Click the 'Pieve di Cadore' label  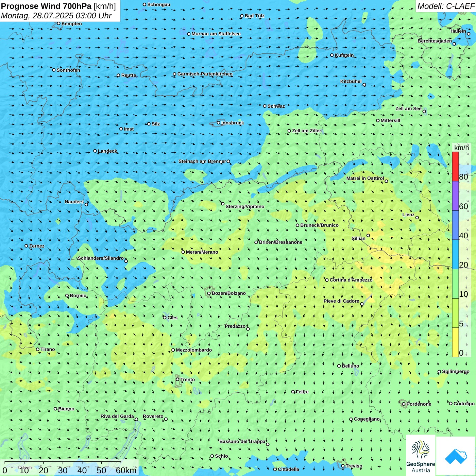[x=341, y=301]
